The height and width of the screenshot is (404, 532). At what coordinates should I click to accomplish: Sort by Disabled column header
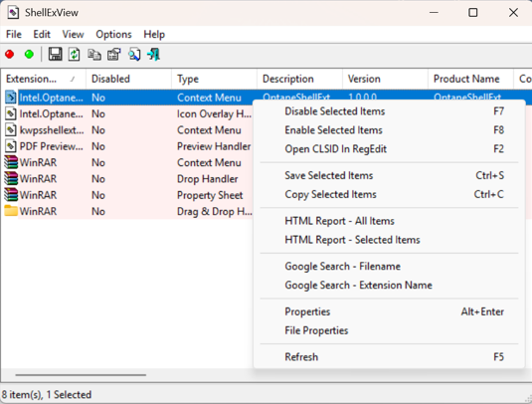click(128, 79)
